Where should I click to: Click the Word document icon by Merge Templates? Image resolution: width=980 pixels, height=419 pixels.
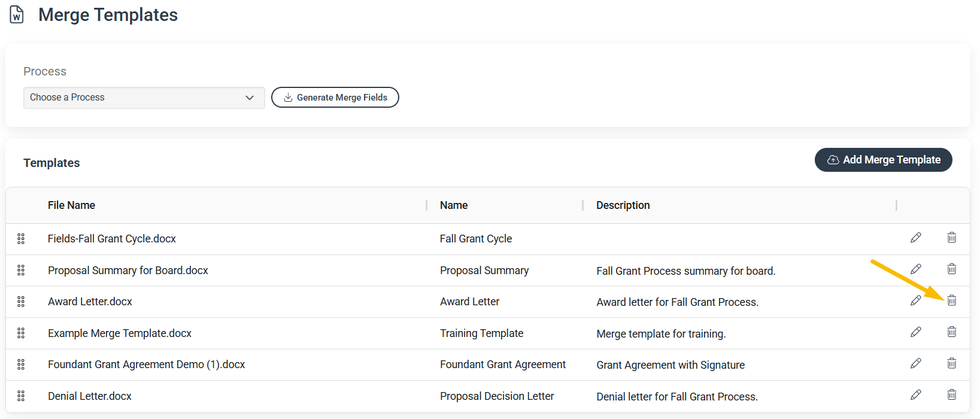coord(17,15)
